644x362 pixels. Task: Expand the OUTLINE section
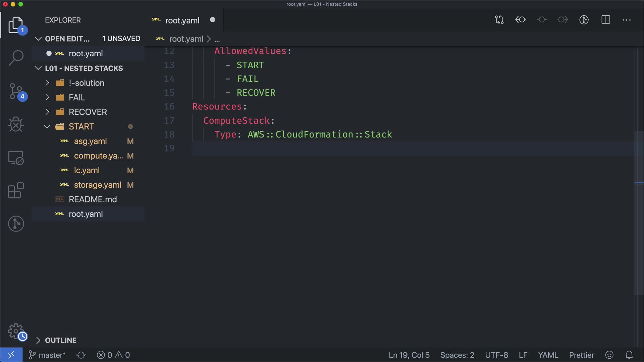tap(60, 340)
